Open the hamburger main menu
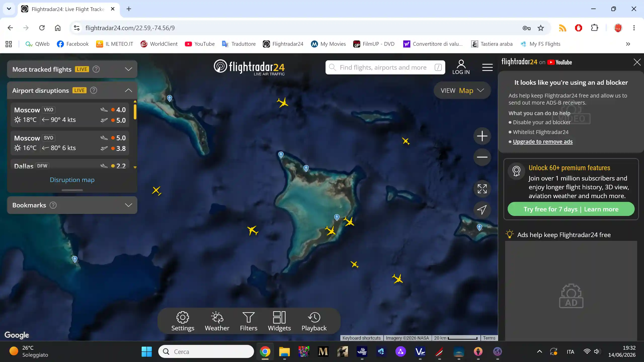 click(487, 67)
